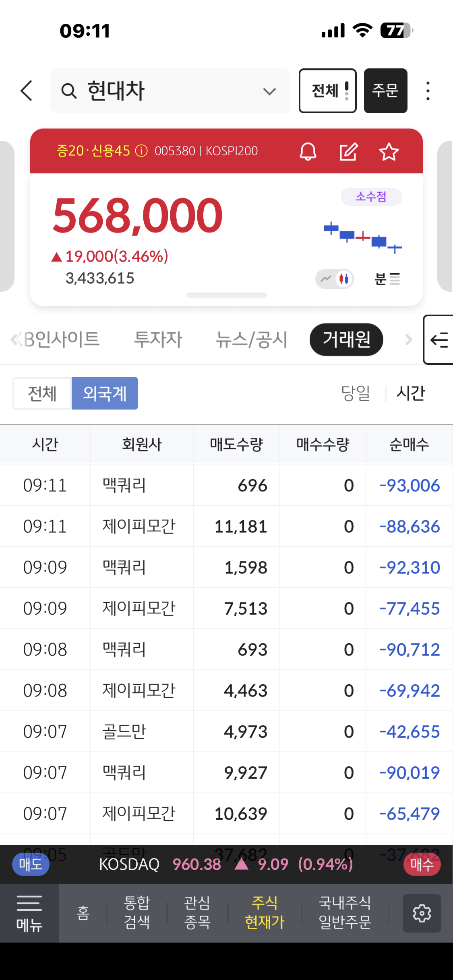This screenshot has width=453, height=980.
Task: Tap the mini candlestick chart thumbnail
Action: 362,237
